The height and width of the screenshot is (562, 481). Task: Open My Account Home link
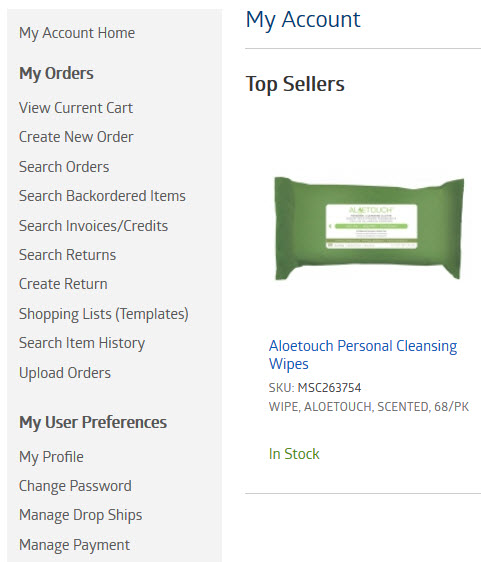(x=77, y=33)
